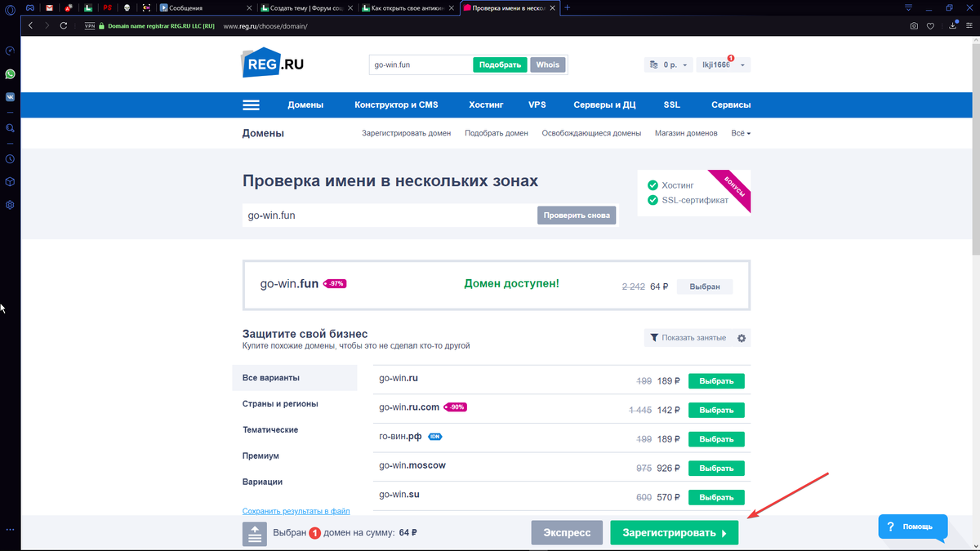Image resolution: width=980 pixels, height=551 pixels.
Task: Expand the Все dropdown in submenu
Action: pyautogui.click(x=741, y=133)
